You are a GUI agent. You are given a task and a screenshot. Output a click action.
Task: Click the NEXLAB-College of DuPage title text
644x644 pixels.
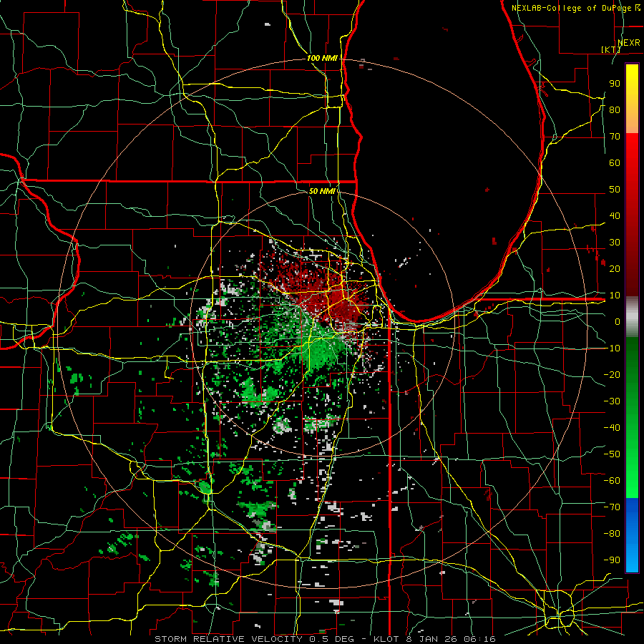pos(573,8)
